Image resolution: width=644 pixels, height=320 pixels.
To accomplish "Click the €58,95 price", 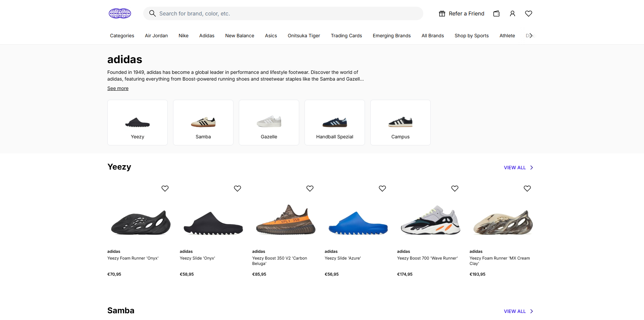I will (187, 274).
